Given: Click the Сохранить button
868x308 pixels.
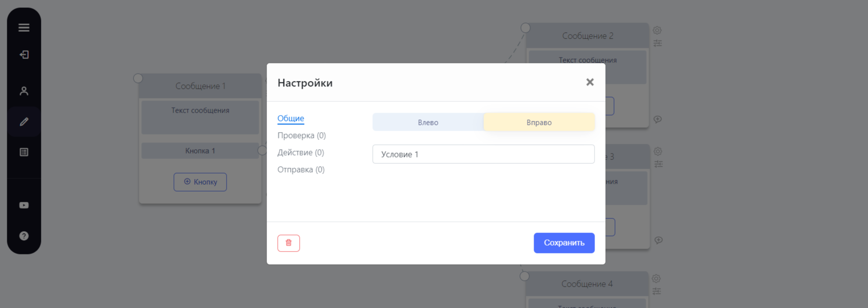Looking at the screenshot, I should click(564, 243).
